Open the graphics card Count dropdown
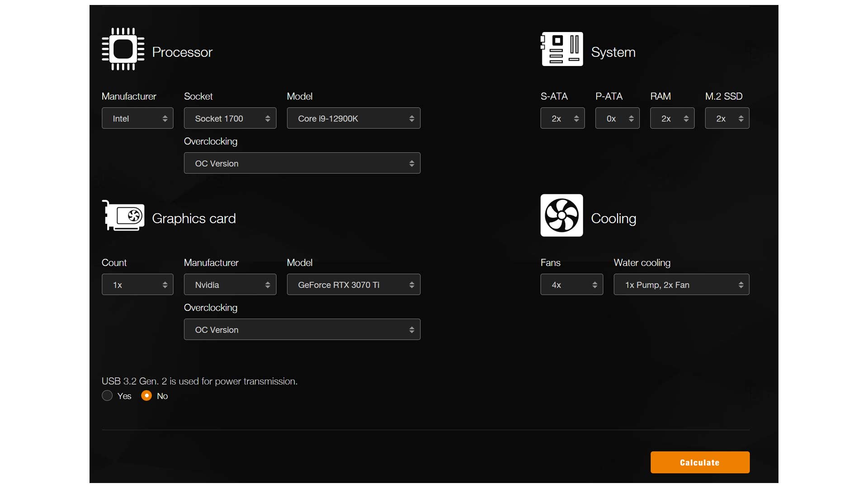Image resolution: width=868 pixels, height=488 pixels. [137, 285]
